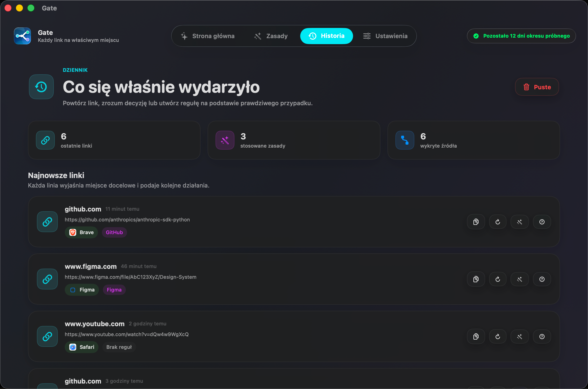Viewport: 588px width, 389px height.
Task: Click the Figma Design-System URL text
Action: pos(131,277)
